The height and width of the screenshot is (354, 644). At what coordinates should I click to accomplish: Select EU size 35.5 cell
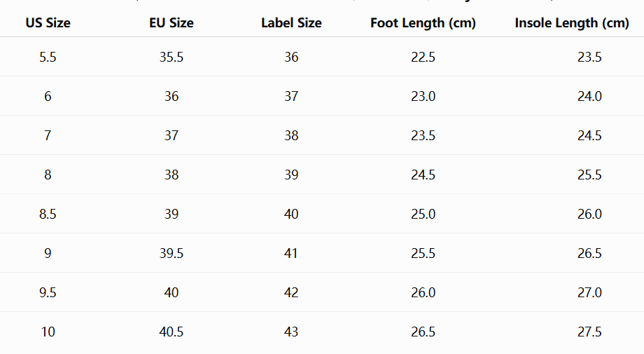tap(171, 57)
